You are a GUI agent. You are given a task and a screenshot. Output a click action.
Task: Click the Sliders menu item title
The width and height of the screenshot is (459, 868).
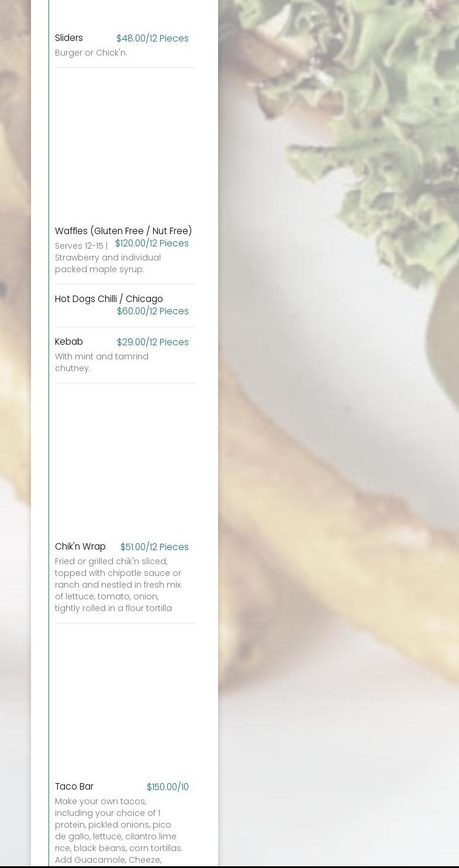coord(68,38)
